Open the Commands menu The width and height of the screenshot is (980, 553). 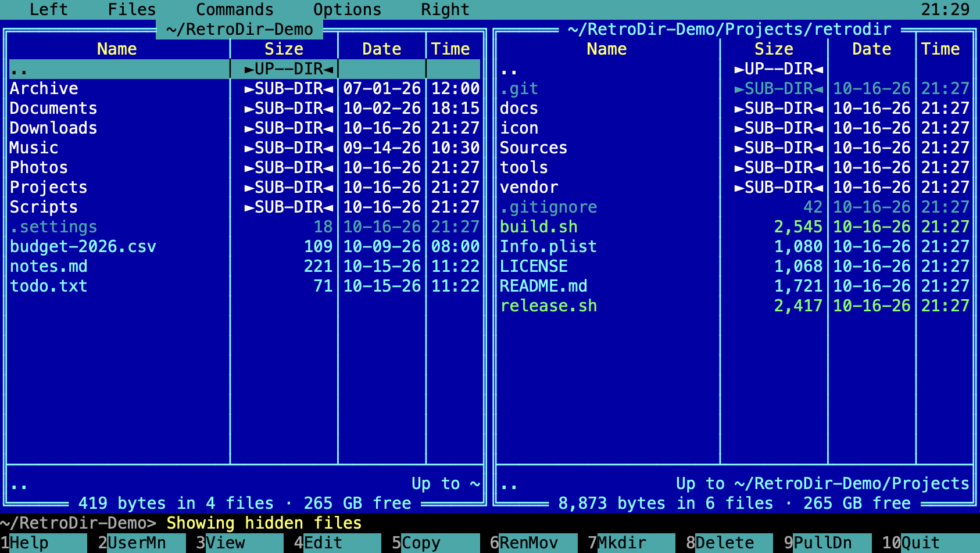pos(235,9)
